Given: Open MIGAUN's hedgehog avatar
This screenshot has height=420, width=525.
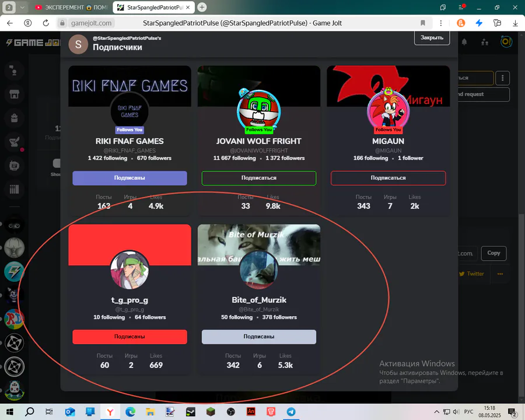Looking at the screenshot, I should [x=388, y=111].
